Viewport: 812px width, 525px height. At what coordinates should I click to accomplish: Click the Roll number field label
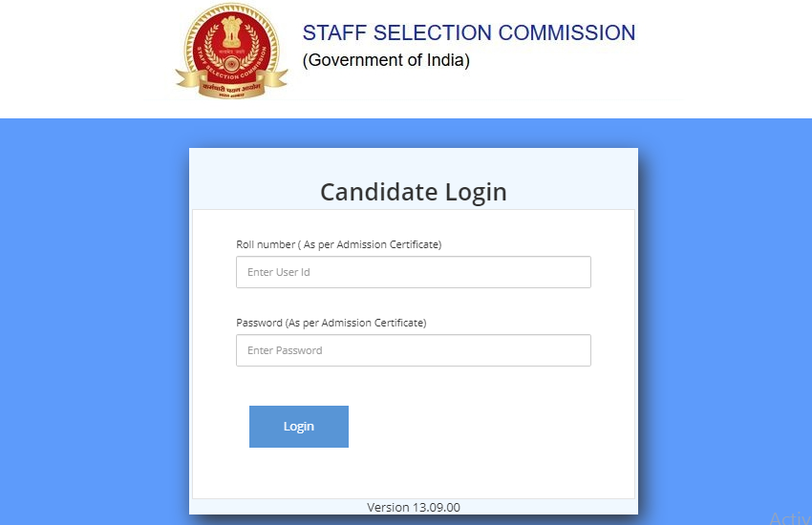338,244
